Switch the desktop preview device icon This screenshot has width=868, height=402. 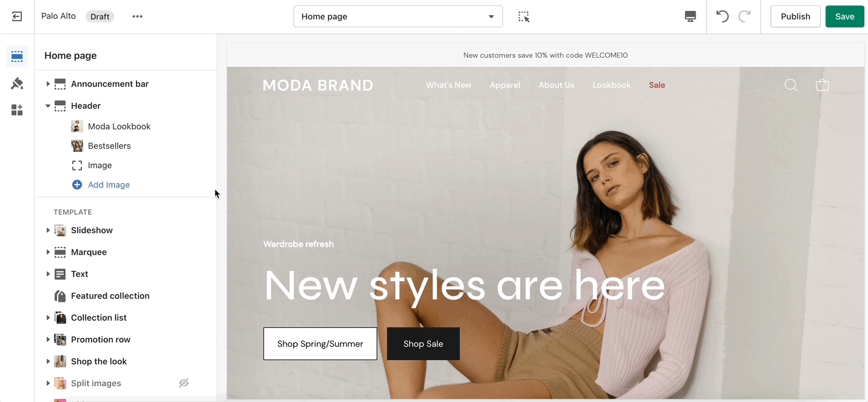click(690, 16)
